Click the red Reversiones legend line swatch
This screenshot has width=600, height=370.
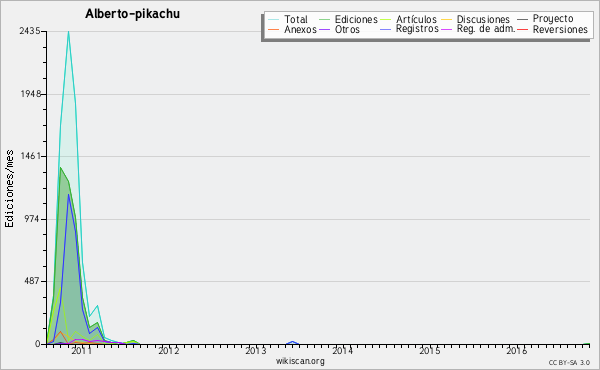[522, 29]
